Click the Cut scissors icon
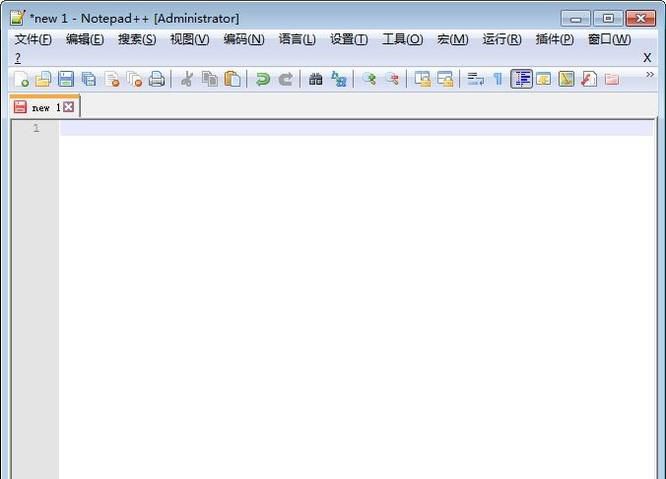This screenshot has height=479, width=666. click(186, 79)
